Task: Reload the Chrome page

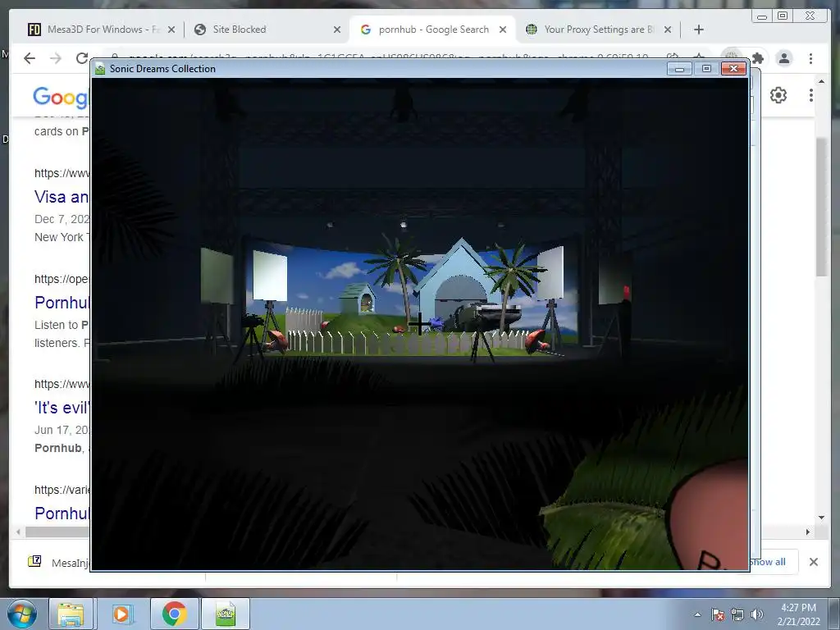Action: pyautogui.click(x=81, y=58)
